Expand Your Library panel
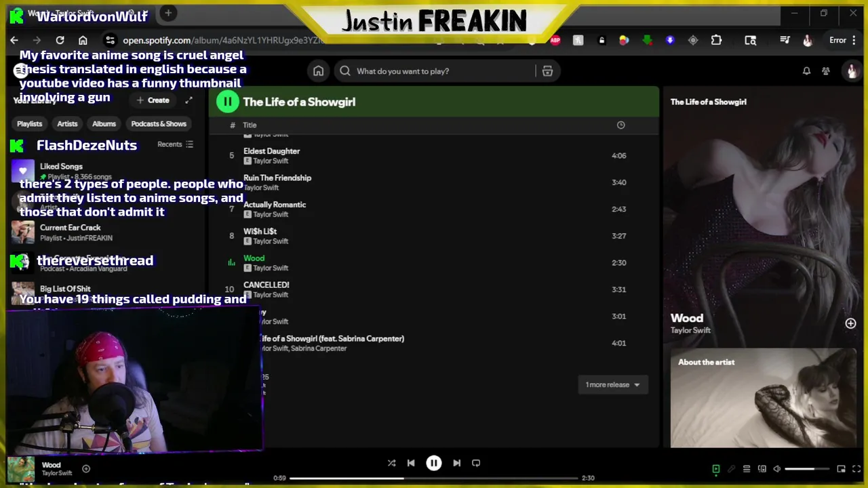The width and height of the screenshot is (868, 488). point(189,100)
